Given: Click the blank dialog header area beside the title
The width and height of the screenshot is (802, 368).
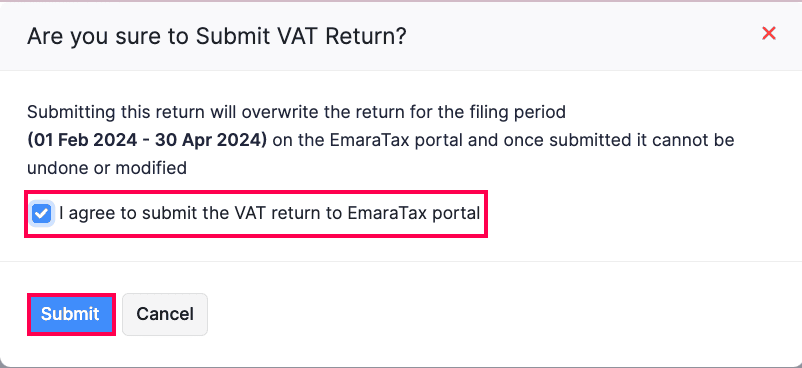Looking at the screenshot, I should coord(583,36).
